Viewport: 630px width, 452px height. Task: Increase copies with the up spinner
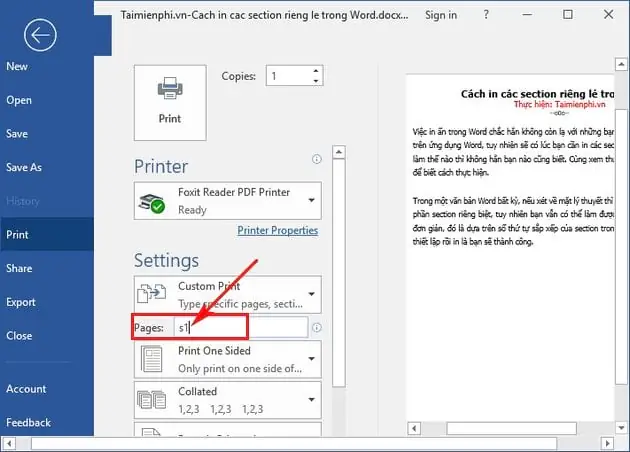[x=316, y=71]
